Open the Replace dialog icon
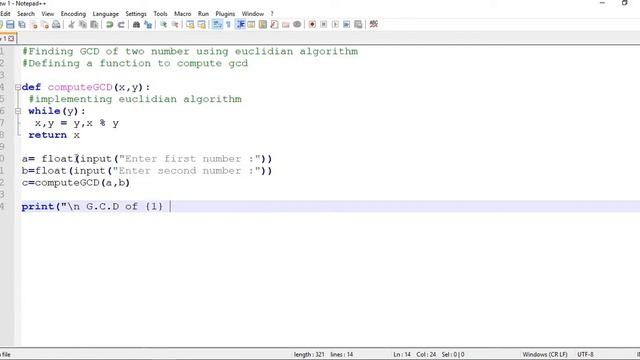 pyautogui.click(x=148, y=24)
